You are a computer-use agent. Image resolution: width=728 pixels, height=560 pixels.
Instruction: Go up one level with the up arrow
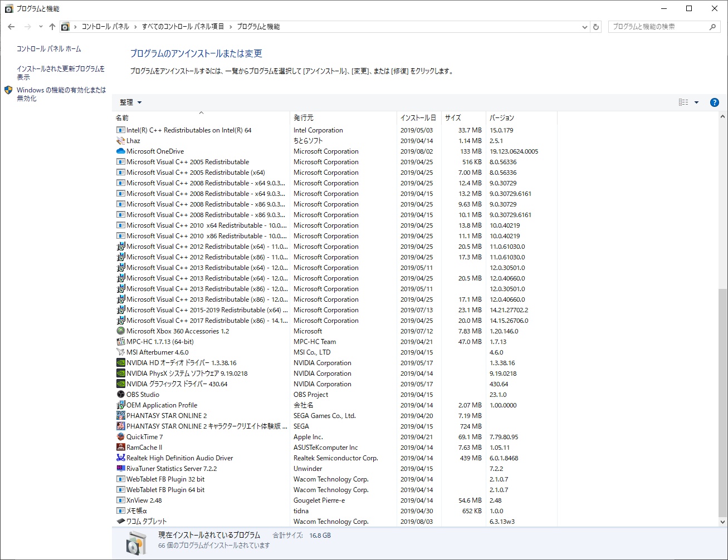click(52, 27)
